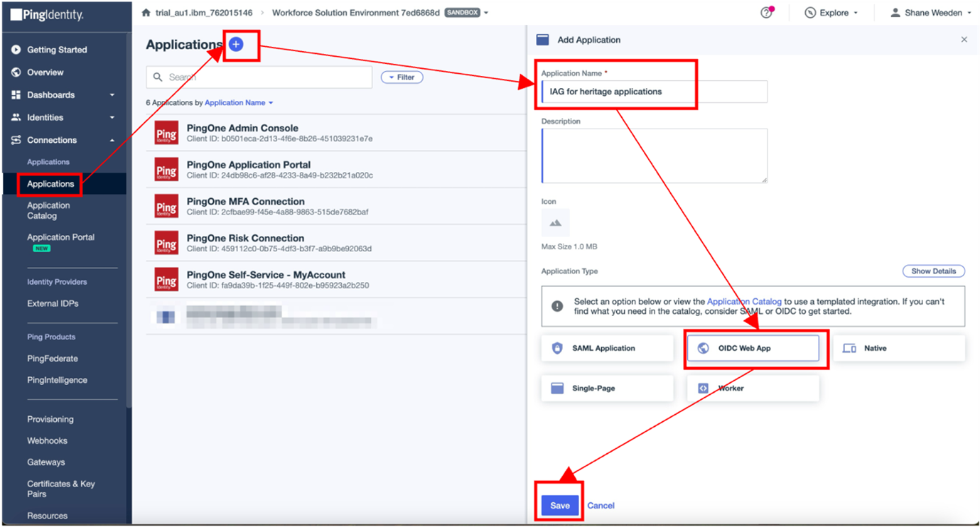Click the OIDC Web App globe icon
The height and width of the screenshot is (527, 980).
coord(703,348)
